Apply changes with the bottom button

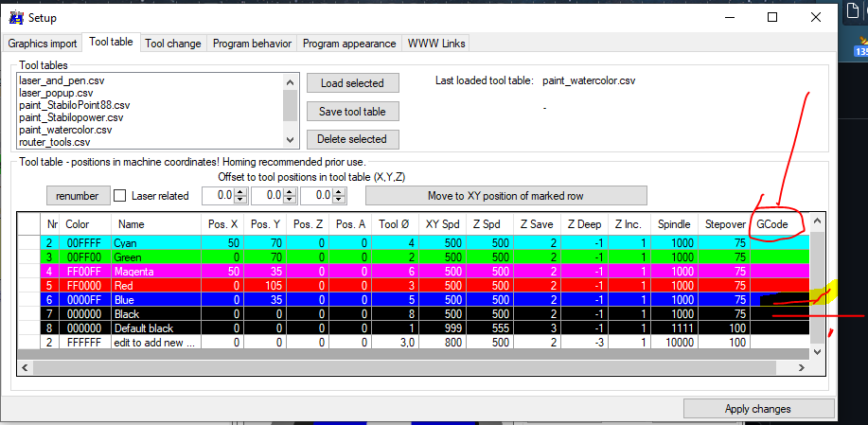coord(759,409)
